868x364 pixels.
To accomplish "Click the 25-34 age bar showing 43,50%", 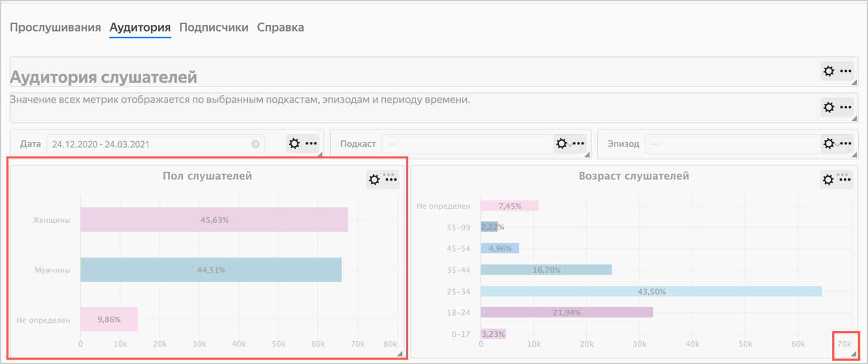I will click(651, 291).
